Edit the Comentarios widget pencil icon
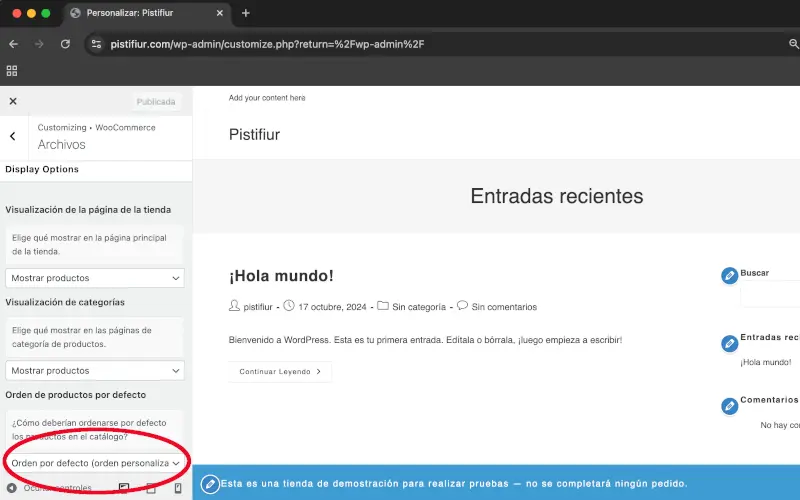The image size is (800, 500). point(730,406)
